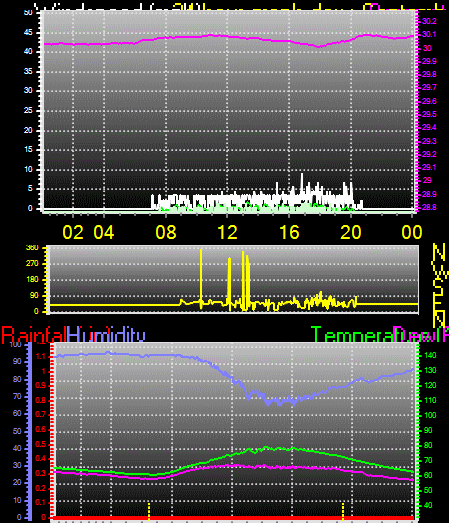Viewport: 449px width, 523px height.
Task: Pick the yellow 90 wind direction label
Action: [34, 296]
